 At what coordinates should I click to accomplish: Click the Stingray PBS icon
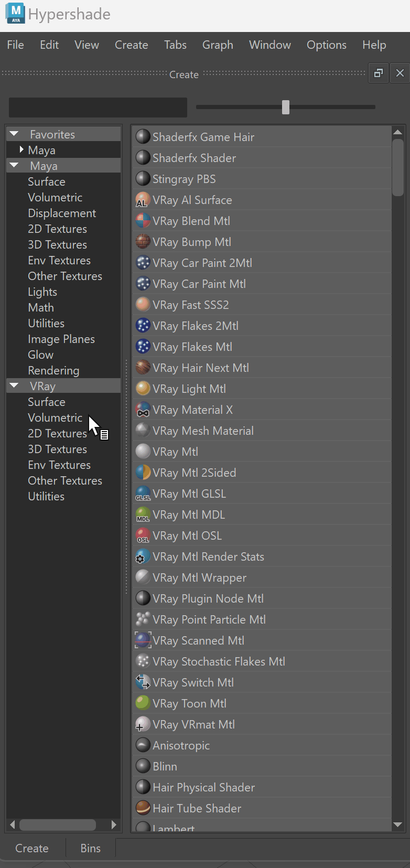(143, 179)
